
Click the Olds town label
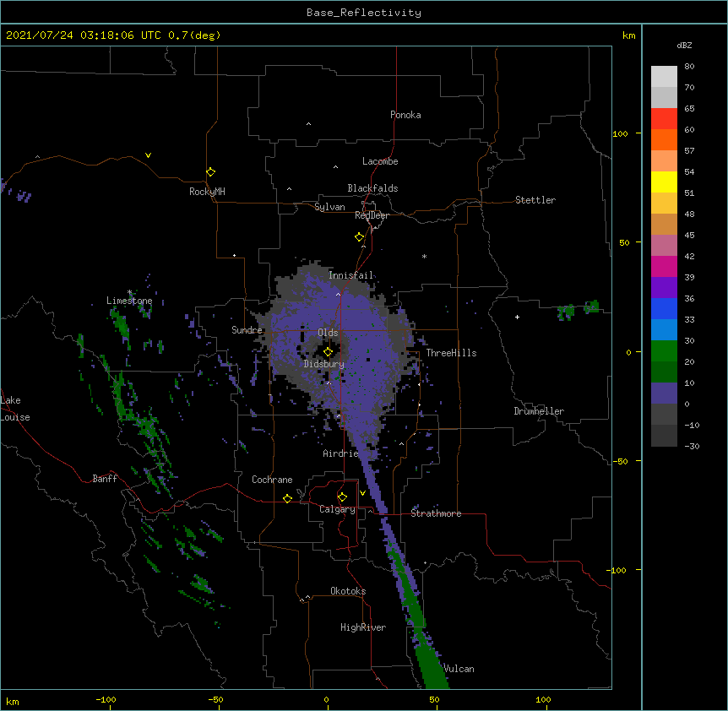(x=328, y=333)
